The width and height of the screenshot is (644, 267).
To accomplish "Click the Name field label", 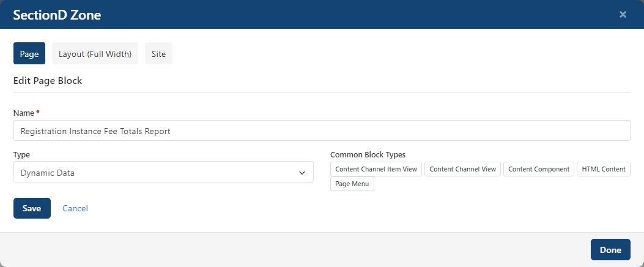I will tap(24, 113).
